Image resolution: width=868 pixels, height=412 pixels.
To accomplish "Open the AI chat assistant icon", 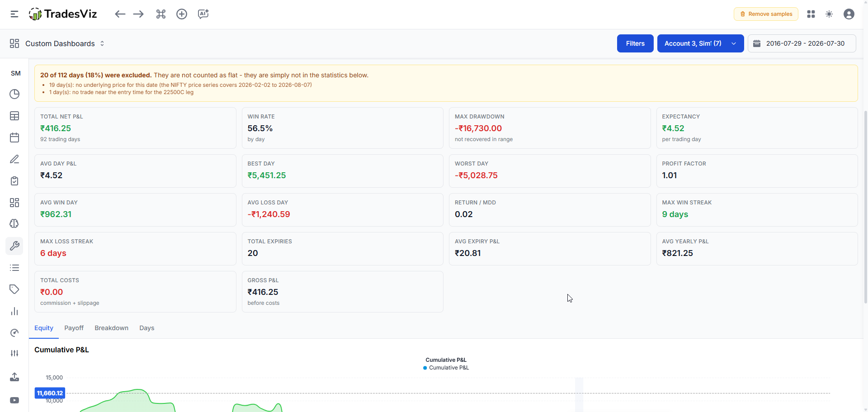I will 203,14.
